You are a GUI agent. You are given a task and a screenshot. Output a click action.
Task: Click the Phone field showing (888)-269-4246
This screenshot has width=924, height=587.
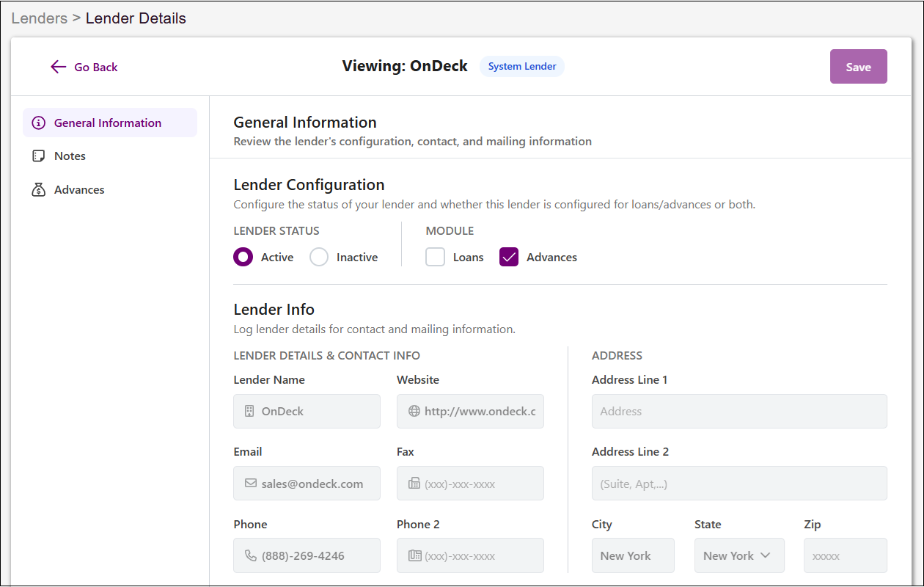point(307,555)
